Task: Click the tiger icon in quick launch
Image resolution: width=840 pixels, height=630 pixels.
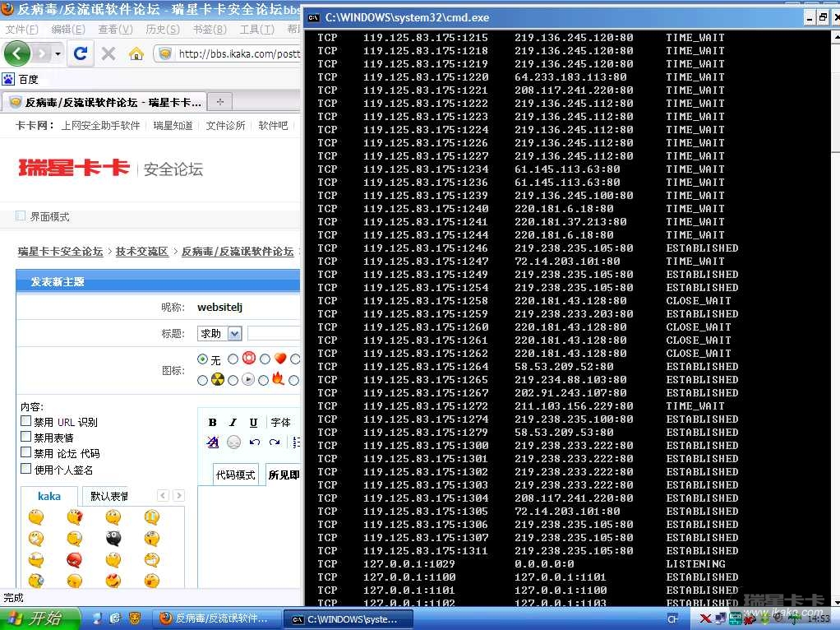Action: (135, 618)
